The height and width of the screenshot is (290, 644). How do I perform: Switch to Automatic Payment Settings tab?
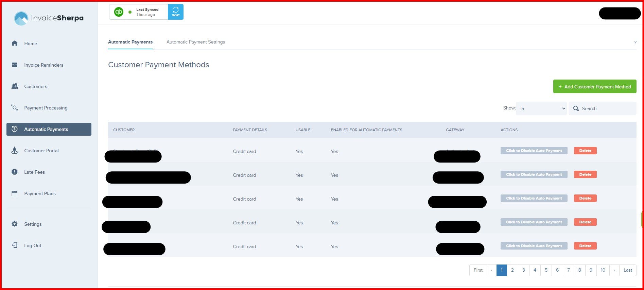196,42
